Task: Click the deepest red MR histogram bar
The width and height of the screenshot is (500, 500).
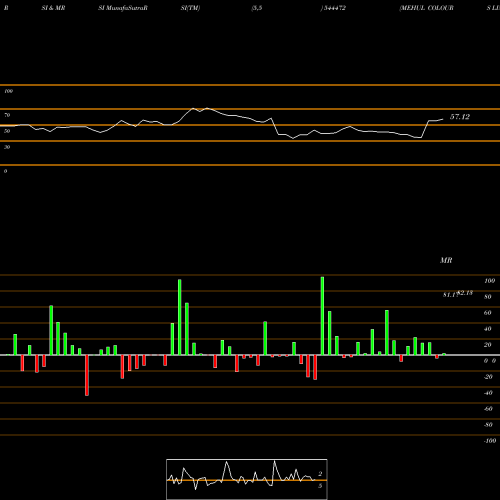Action: tap(87, 375)
